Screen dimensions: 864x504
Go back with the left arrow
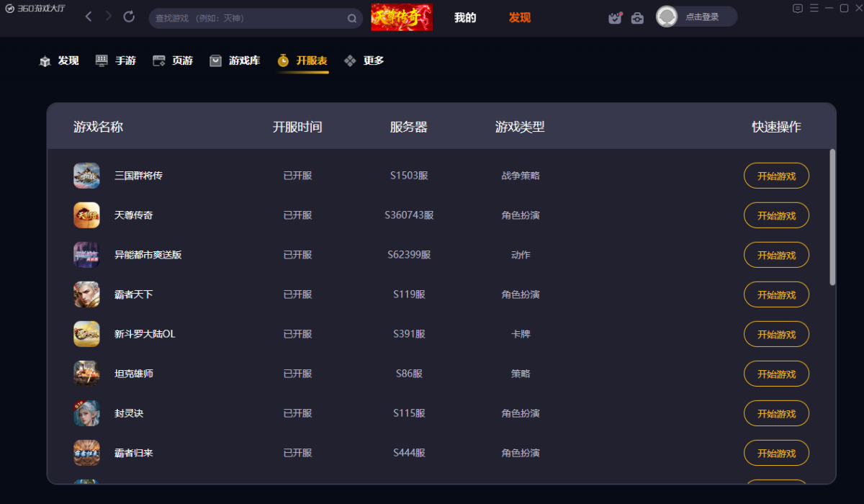click(x=89, y=17)
